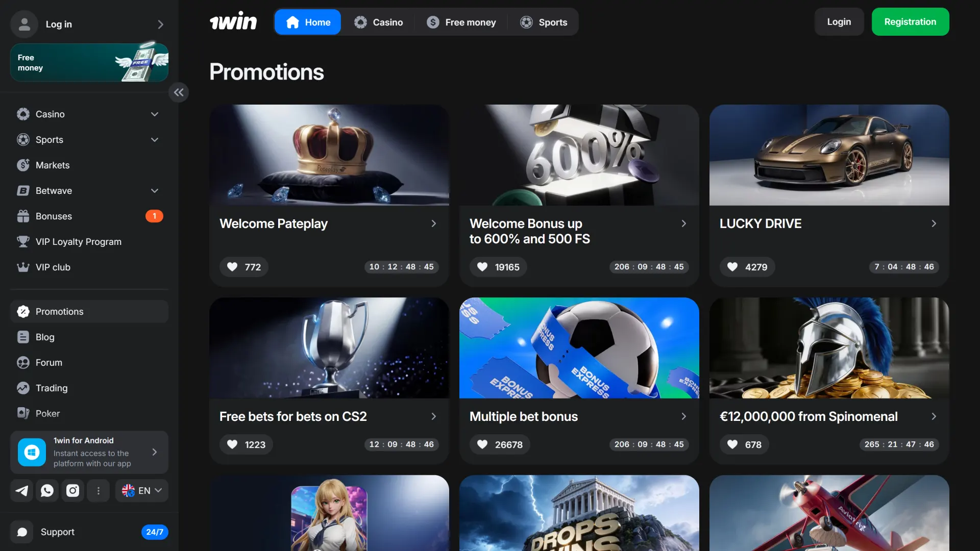
Task: Open the Welcome Pateplay crown thumbnail
Action: [329, 155]
